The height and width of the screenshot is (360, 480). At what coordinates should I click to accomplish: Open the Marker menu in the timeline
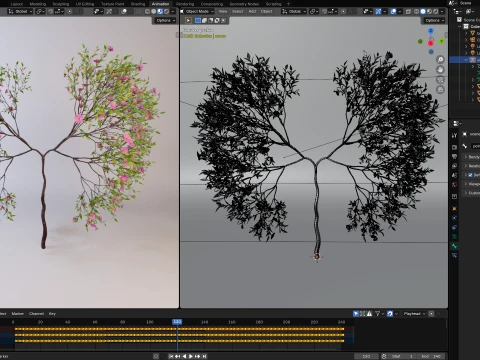click(x=18, y=314)
